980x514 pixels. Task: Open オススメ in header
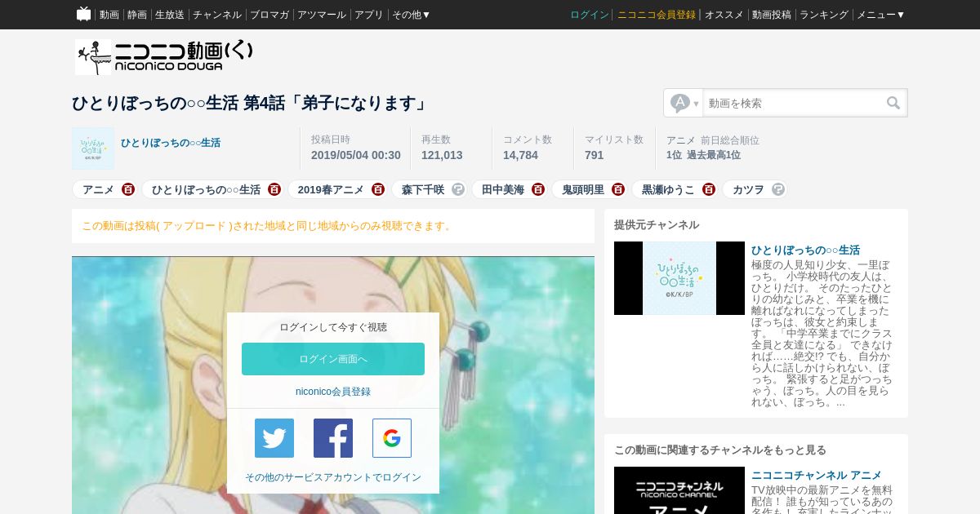tap(724, 15)
